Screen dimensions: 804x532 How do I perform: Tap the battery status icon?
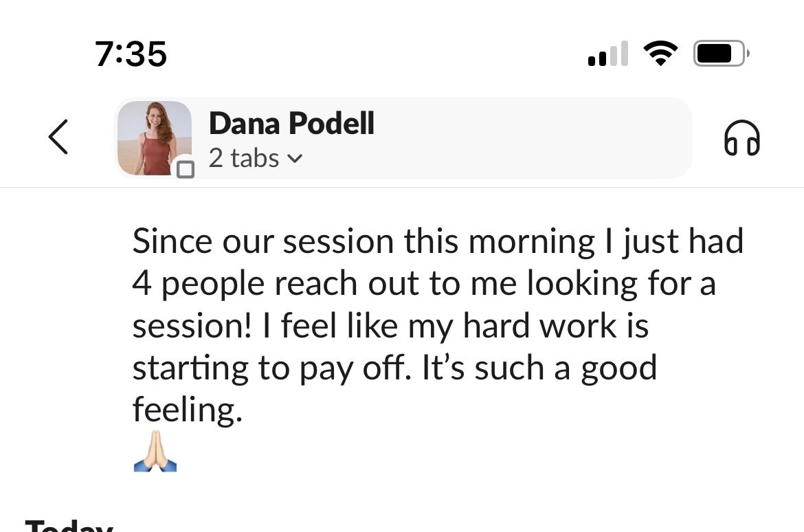pyautogui.click(x=720, y=54)
